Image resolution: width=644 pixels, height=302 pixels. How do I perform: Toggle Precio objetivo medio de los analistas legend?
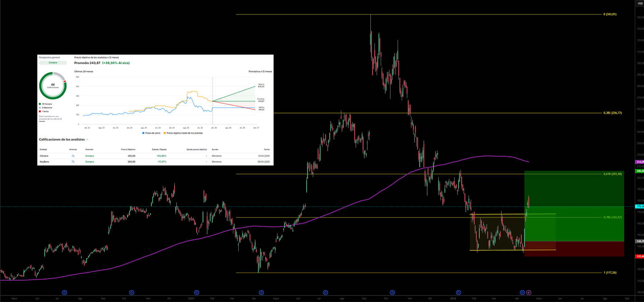coord(183,133)
